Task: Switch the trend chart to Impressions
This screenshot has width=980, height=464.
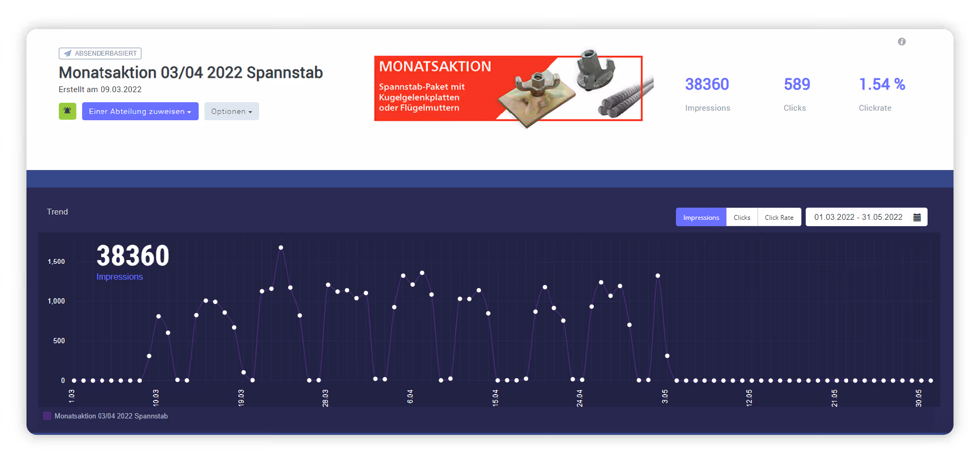Action: tap(701, 217)
